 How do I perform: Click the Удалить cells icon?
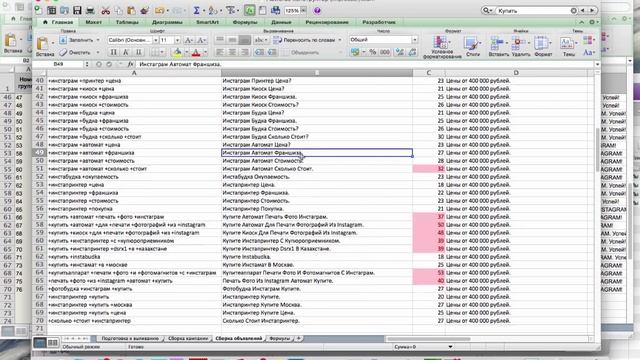coord(520,46)
